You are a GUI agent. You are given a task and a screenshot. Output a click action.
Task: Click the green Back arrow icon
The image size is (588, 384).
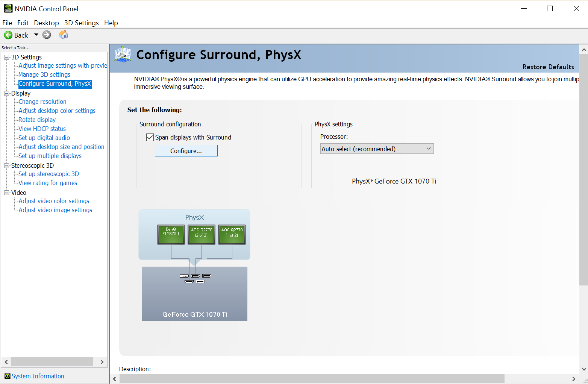pyautogui.click(x=8, y=35)
